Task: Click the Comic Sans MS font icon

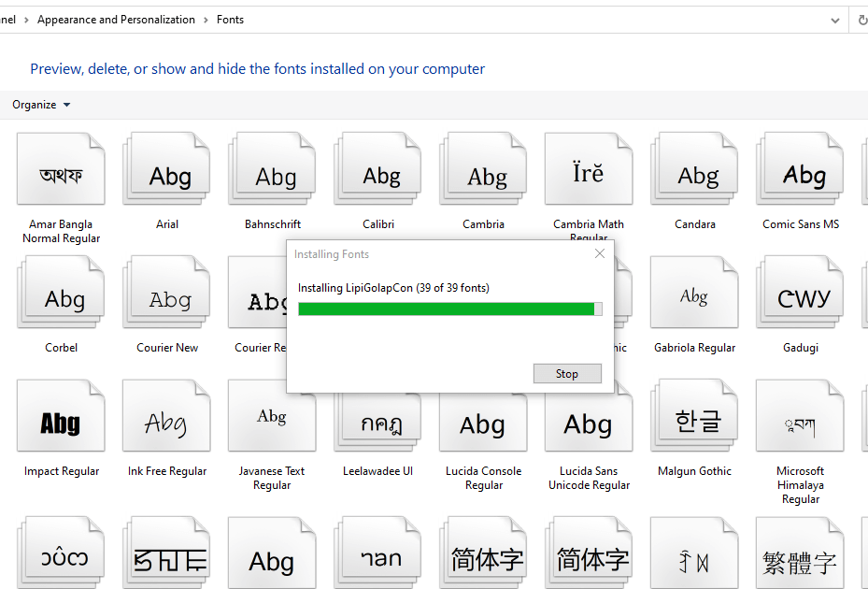Action: point(802,170)
